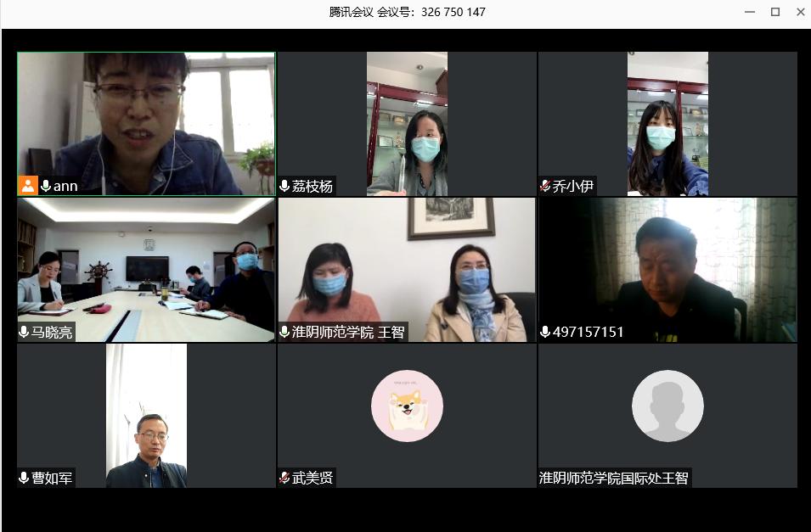This screenshot has height=532, width=811.
Task: Click the Shiba dog avatar of 武美贤
Action: click(407, 406)
